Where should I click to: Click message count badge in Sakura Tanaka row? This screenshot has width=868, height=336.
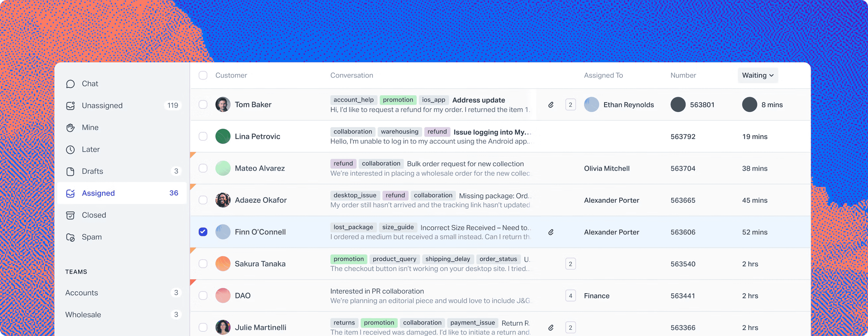571,264
